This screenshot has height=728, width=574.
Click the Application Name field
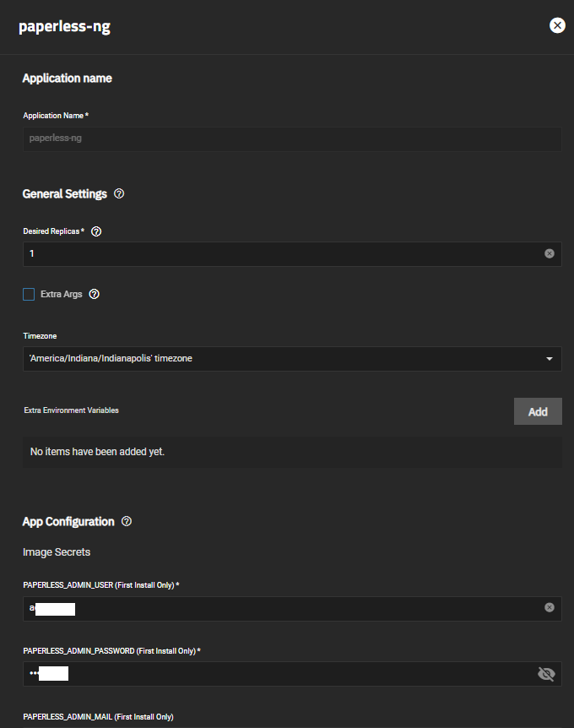pos(292,139)
